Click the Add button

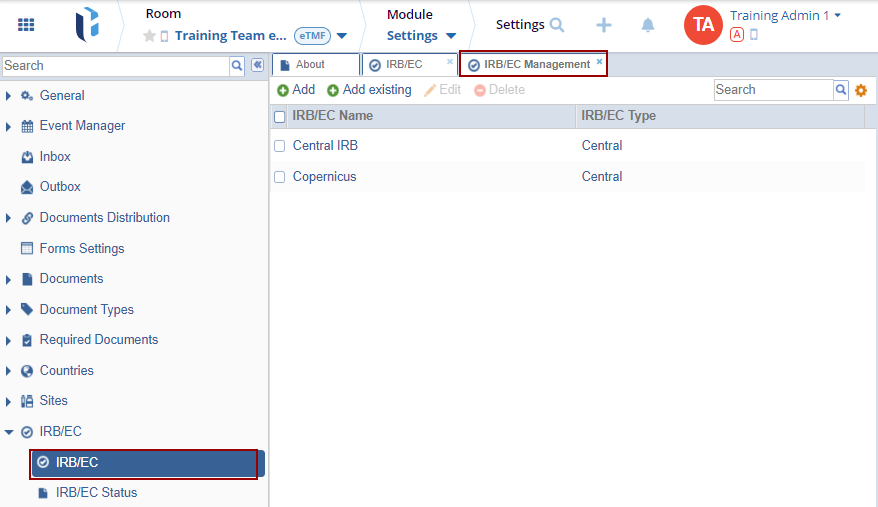[296, 90]
